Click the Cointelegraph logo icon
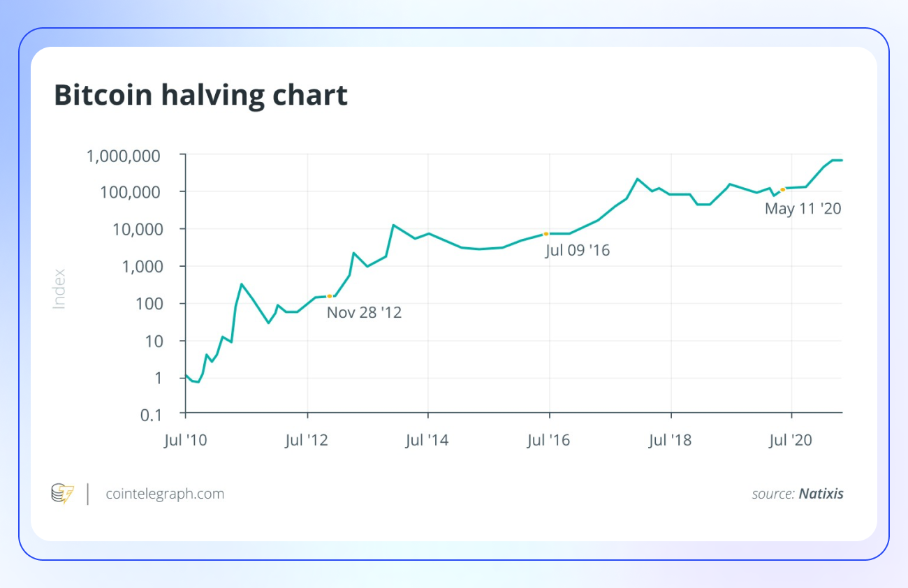Screen dimensions: 908x588 click(x=62, y=494)
